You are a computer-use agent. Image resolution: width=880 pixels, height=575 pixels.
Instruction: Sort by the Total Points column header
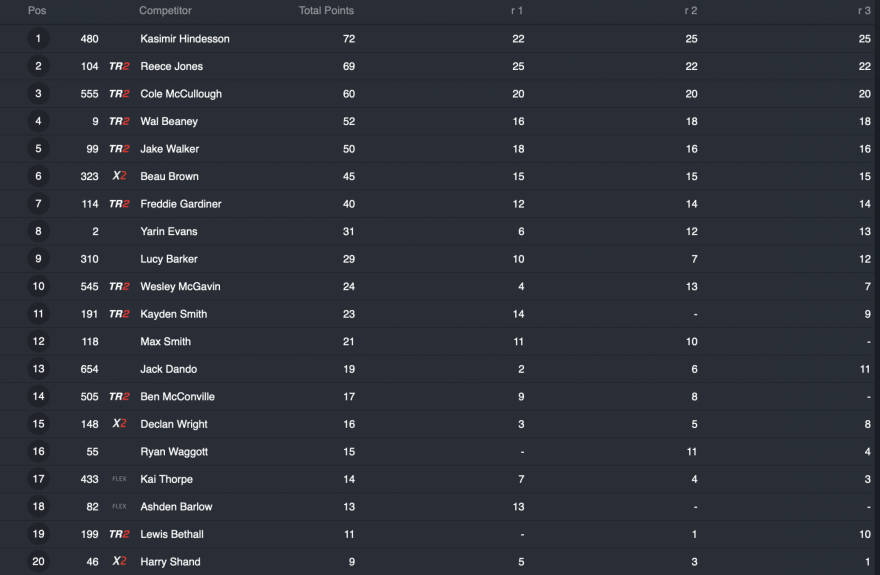(x=326, y=11)
